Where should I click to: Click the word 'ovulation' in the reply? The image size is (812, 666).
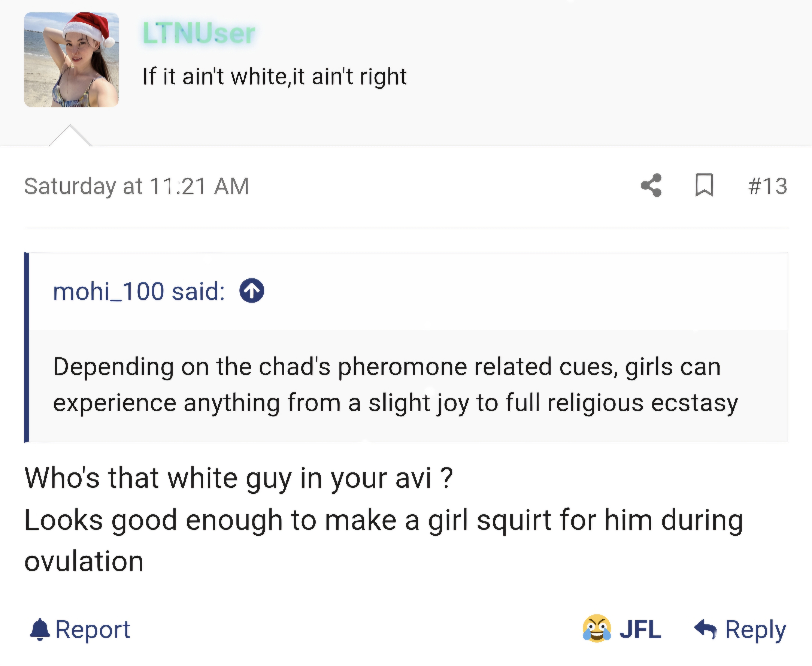[84, 561]
